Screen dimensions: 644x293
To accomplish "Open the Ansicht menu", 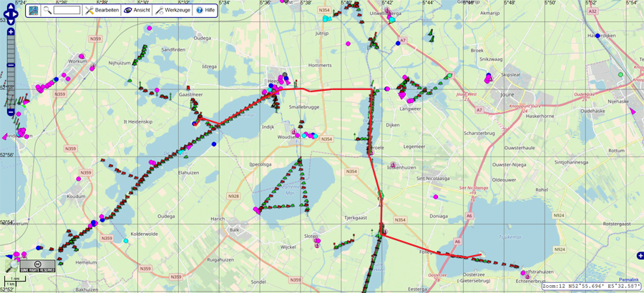I will tap(136, 10).
